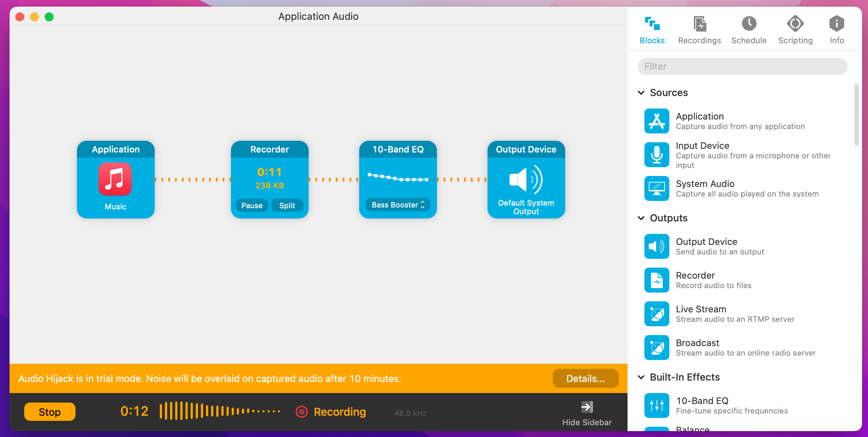Open the Schedule tab

pyautogui.click(x=749, y=30)
